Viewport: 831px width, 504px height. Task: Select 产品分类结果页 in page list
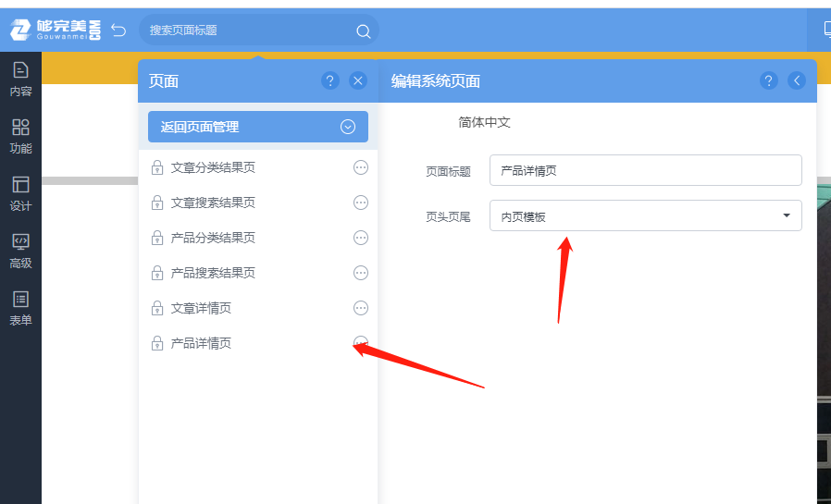pyautogui.click(x=213, y=238)
